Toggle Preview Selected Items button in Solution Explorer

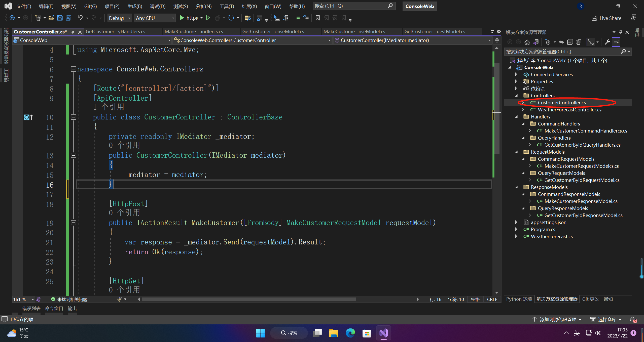(x=616, y=42)
